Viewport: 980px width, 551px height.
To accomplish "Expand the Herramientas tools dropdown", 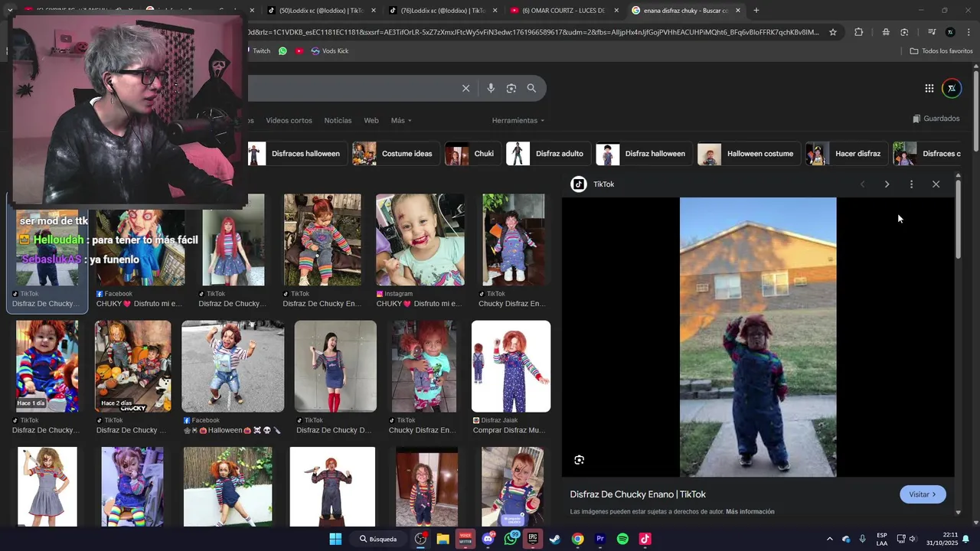I will click(x=518, y=120).
